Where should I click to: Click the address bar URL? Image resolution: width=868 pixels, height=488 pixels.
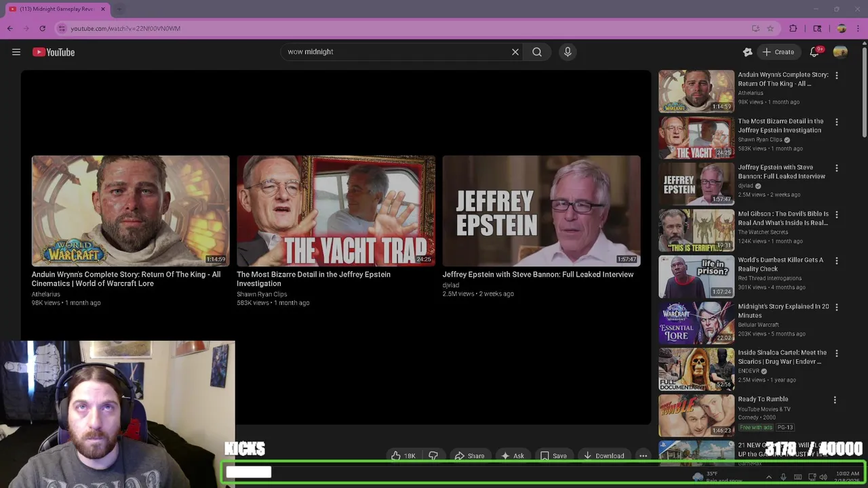pyautogui.click(x=125, y=28)
